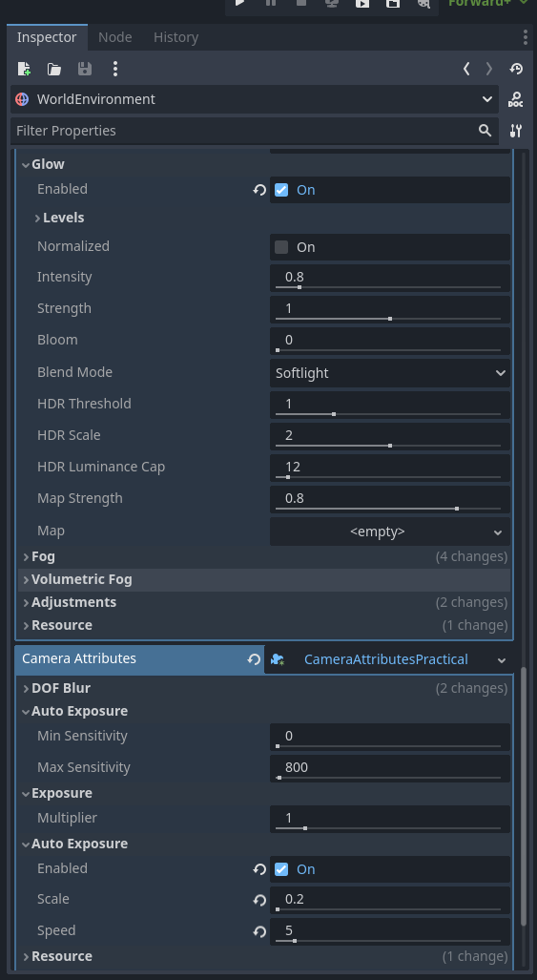The width and height of the screenshot is (537, 980).
Task: Open the object history list icon
Action: pyautogui.click(x=516, y=69)
